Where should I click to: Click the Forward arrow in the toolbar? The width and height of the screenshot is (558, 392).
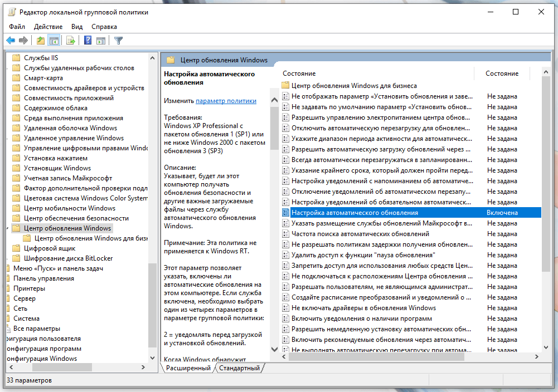point(23,41)
